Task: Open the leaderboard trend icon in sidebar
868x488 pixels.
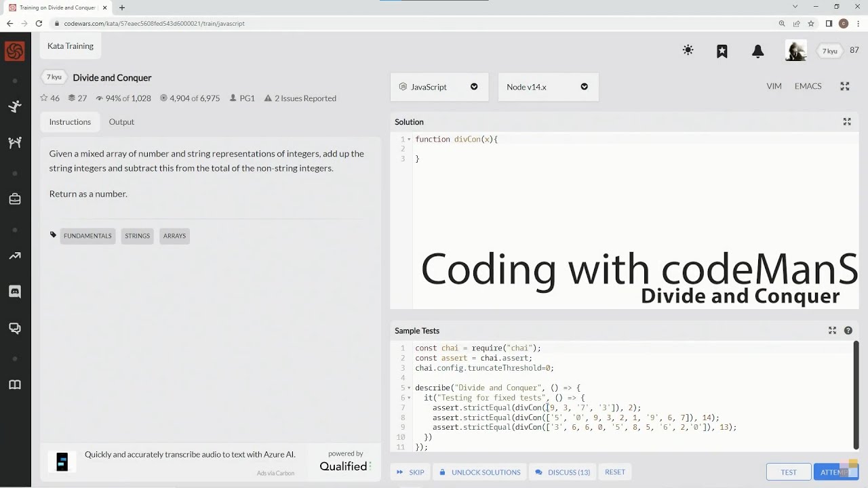Action: click(14, 256)
